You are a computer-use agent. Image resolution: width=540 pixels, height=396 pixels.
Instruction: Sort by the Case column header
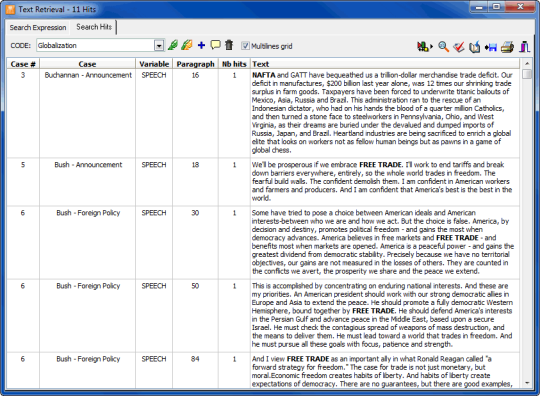coord(87,64)
